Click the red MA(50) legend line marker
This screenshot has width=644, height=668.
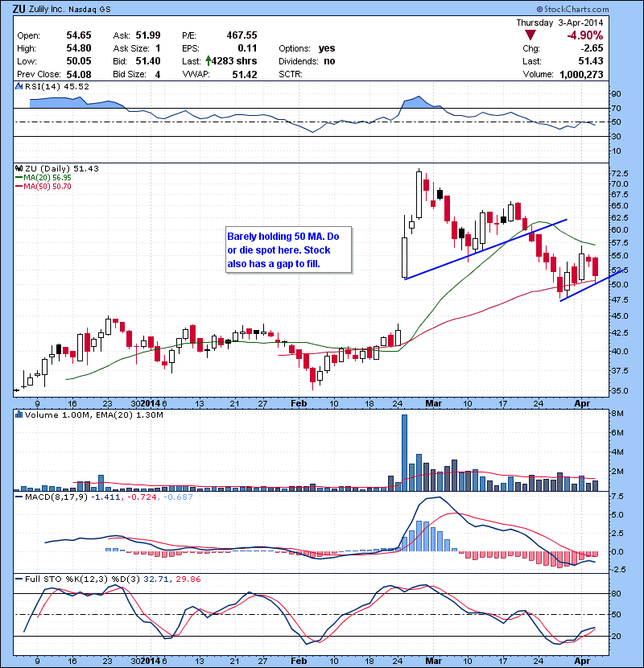[19, 187]
